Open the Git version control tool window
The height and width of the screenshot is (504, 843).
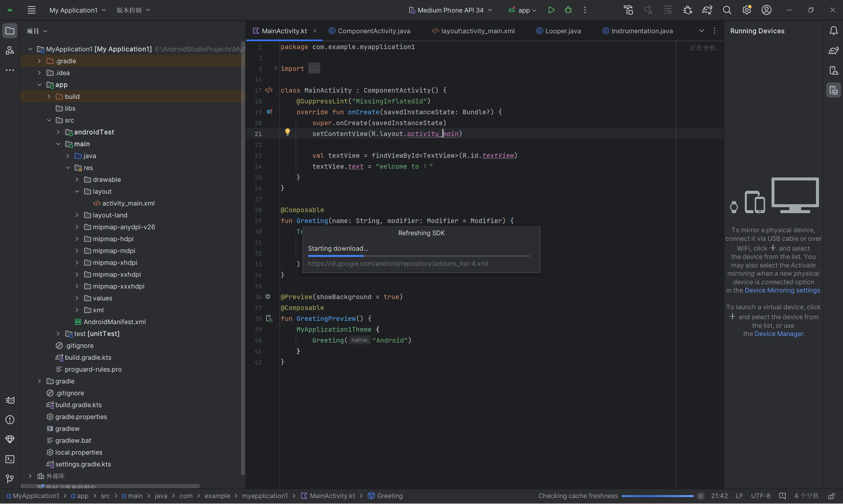click(10, 479)
